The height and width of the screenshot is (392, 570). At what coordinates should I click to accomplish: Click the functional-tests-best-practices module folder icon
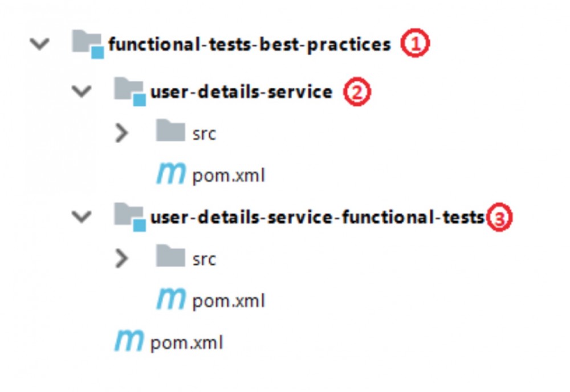87,44
